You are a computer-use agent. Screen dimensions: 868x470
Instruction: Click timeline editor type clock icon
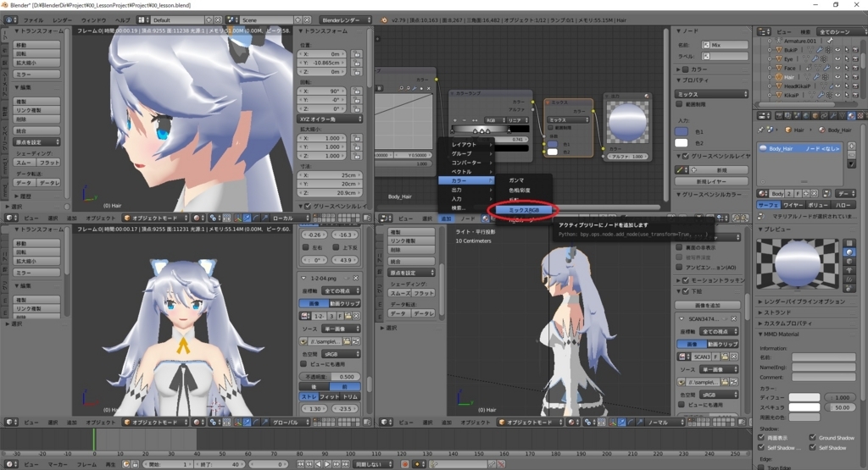10,464
